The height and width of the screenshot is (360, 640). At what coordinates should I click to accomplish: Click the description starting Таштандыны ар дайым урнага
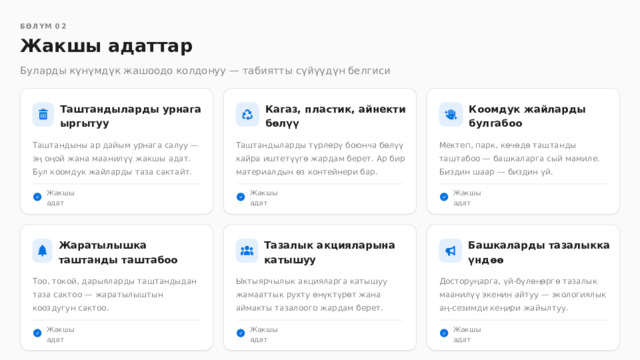tap(115, 158)
